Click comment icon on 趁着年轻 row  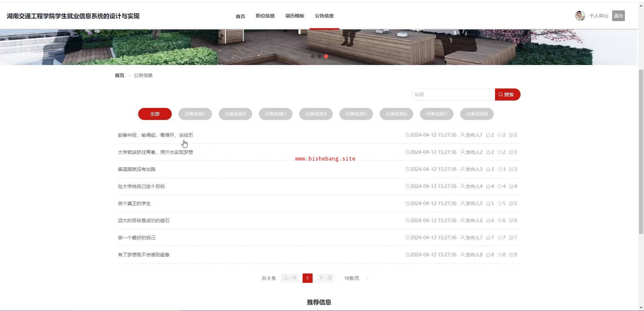[511, 135]
